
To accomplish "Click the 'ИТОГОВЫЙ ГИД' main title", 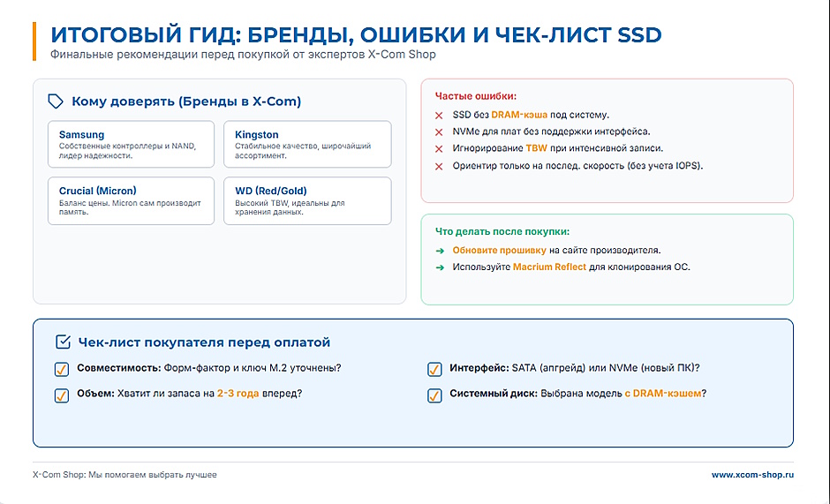I will click(356, 34).
